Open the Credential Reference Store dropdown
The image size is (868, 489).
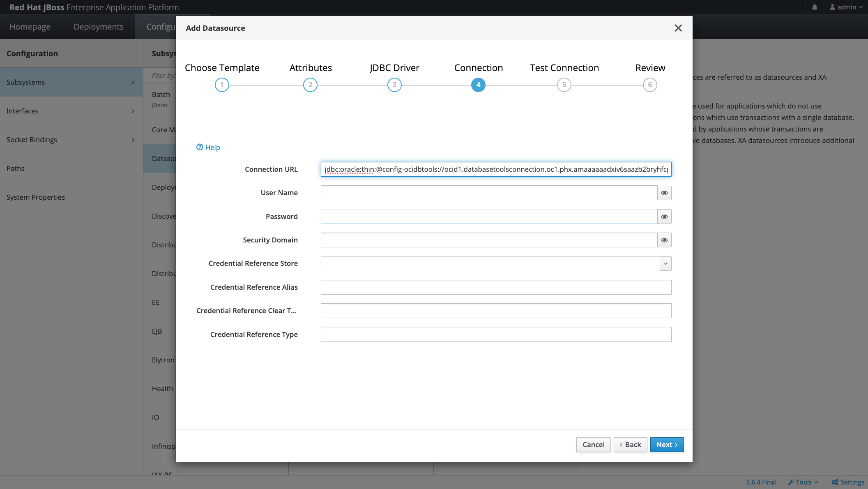(665, 263)
